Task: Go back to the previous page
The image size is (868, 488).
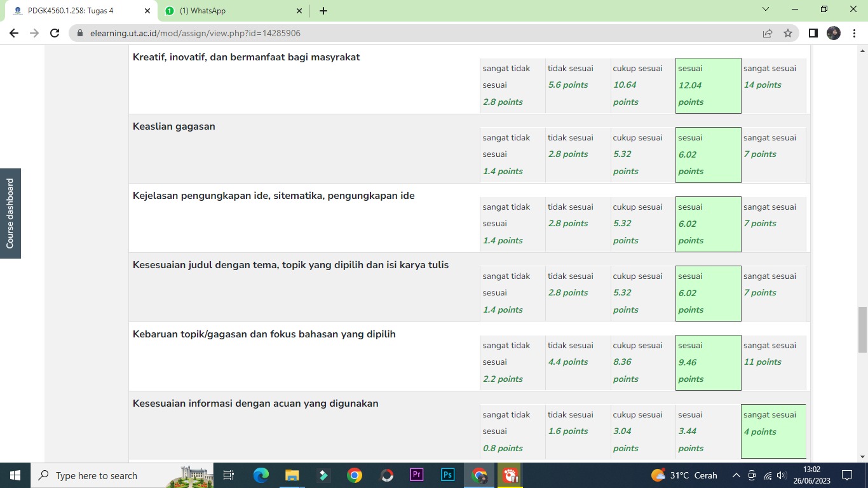Action: [x=14, y=33]
